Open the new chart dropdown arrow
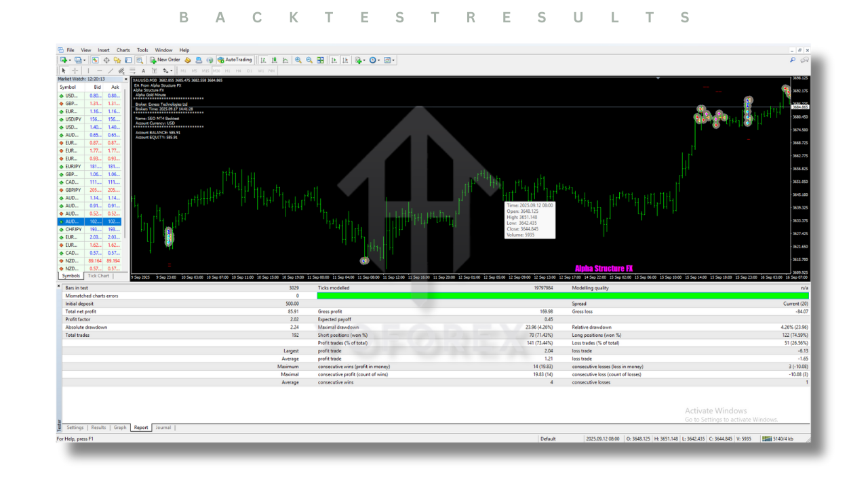This screenshot has height=488, width=868. (70, 60)
